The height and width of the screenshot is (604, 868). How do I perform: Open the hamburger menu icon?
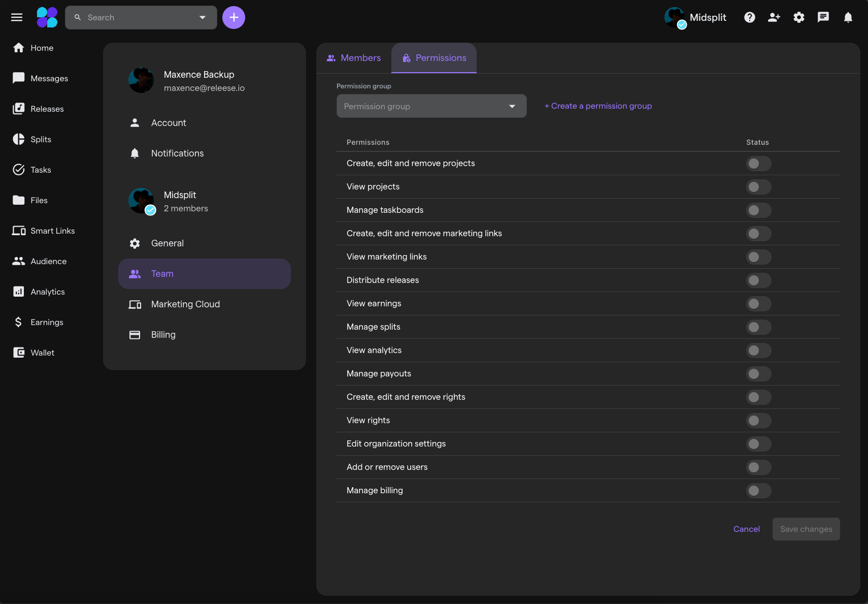point(17,17)
